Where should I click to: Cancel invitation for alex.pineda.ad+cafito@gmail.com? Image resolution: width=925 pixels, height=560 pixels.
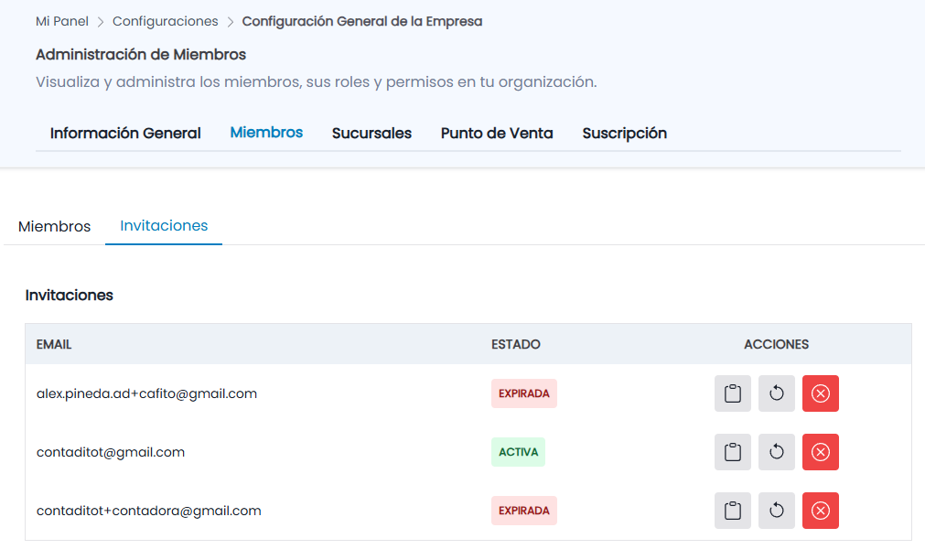(x=820, y=393)
